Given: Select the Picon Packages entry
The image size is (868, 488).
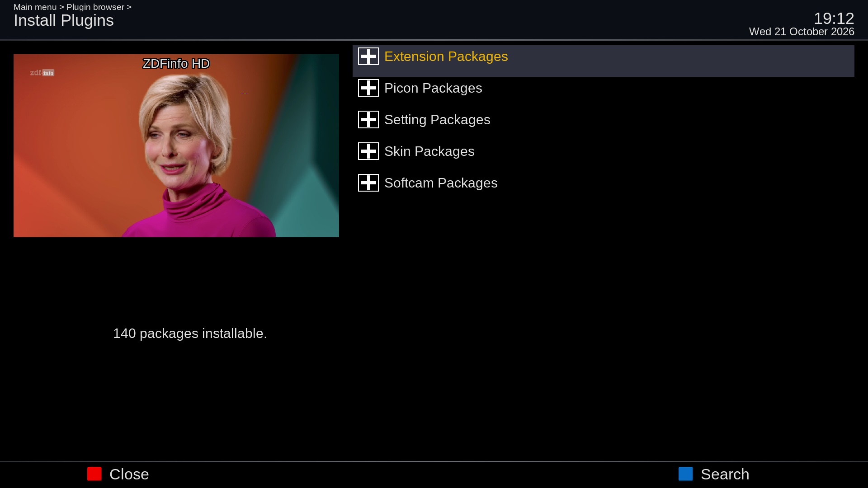Looking at the screenshot, I should pos(603,93).
